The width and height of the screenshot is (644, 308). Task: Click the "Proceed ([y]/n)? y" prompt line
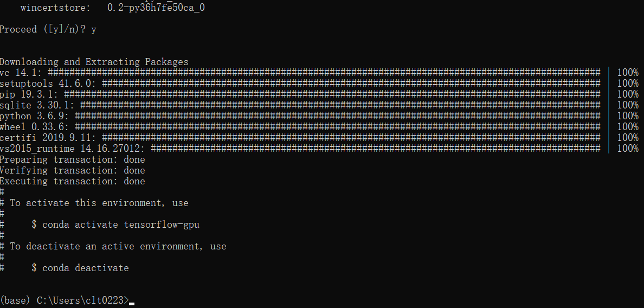[48, 29]
